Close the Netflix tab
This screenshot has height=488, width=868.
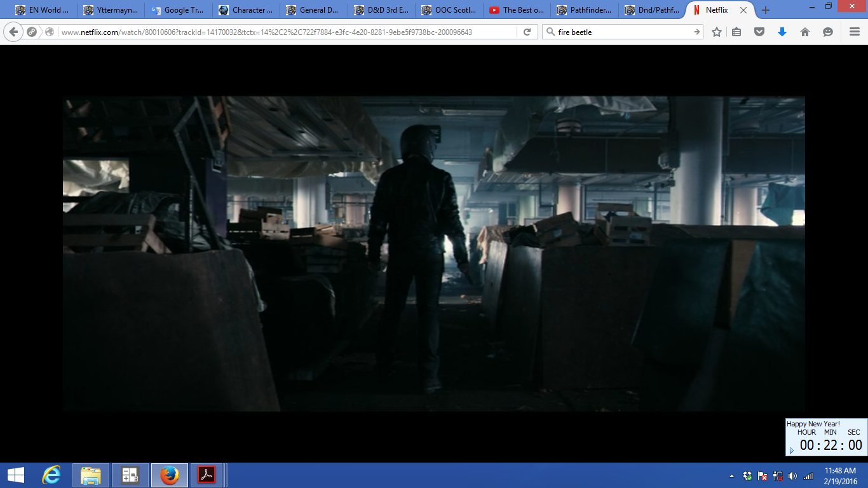tap(743, 10)
